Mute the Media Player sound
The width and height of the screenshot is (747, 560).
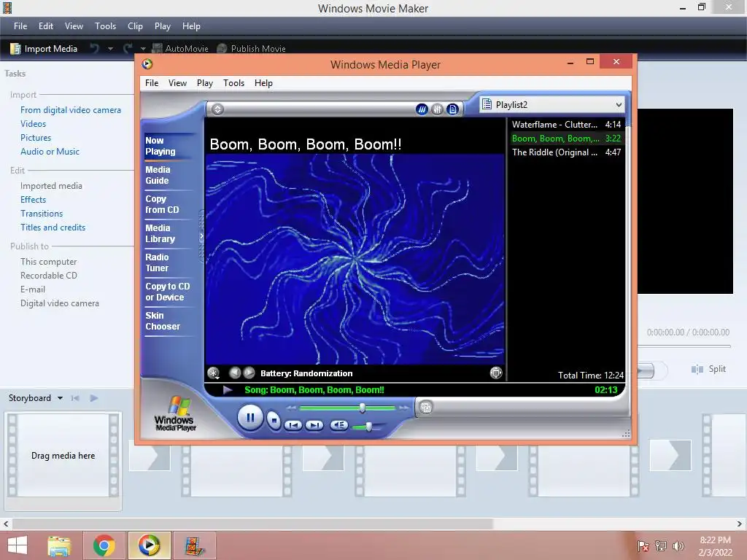(x=338, y=425)
